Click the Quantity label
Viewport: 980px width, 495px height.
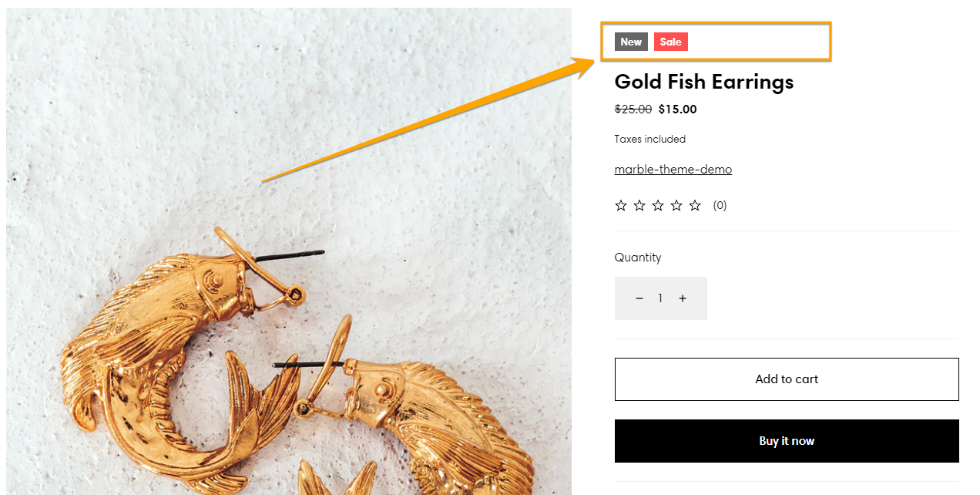click(638, 258)
